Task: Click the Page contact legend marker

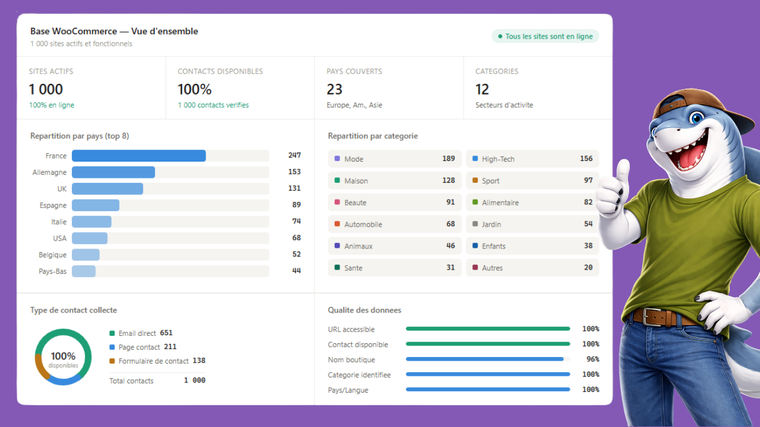Action: [112, 347]
